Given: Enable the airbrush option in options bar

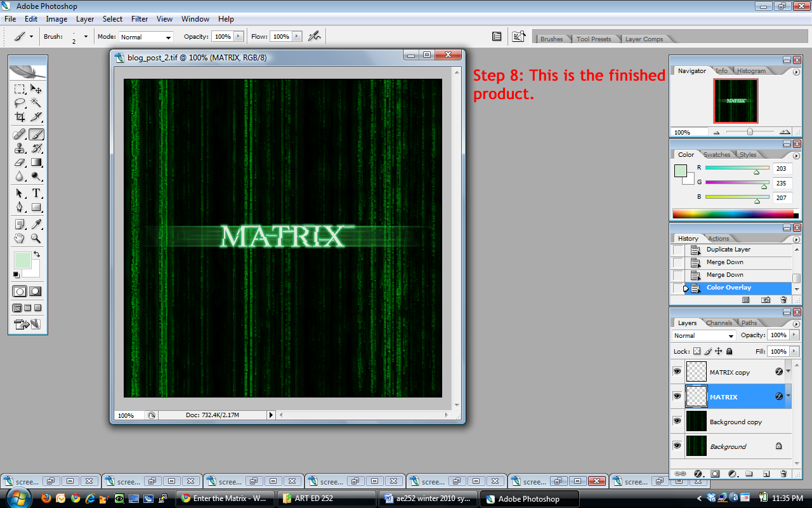Looking at the screenshot, I should 314,36.
